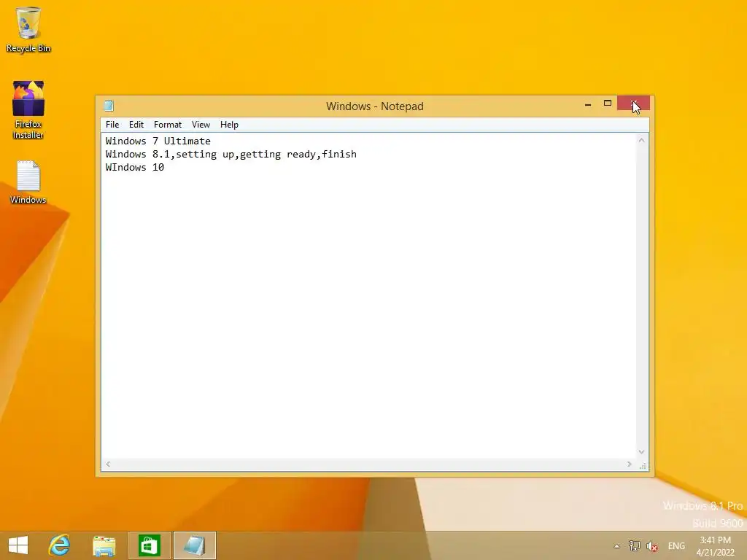747x560 pixels.
Task: Show hidden tray icons arrow
Action: pyautogui.click(x=617, y=546)
